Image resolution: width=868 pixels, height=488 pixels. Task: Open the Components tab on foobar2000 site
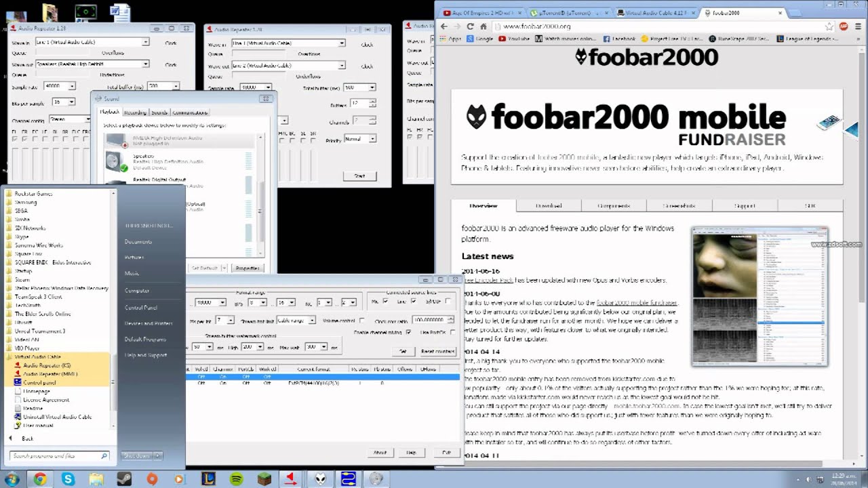click(x=614, y=206)
